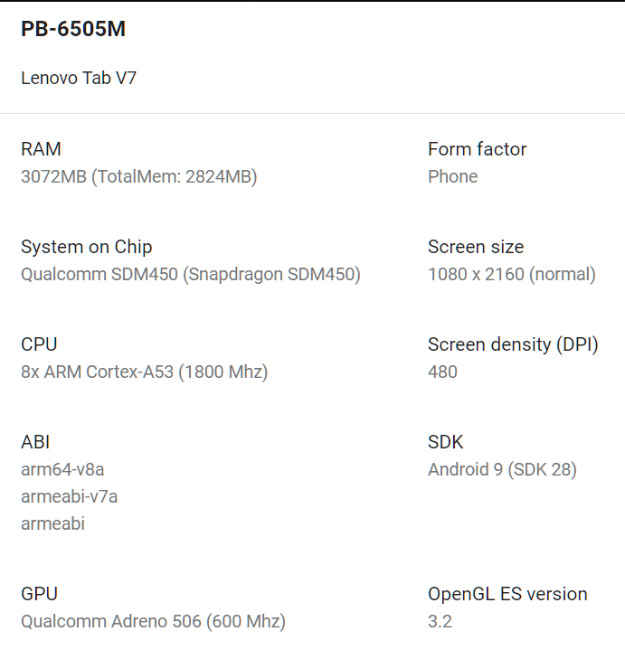Click the Lenovo Tab V7 device name
The image size is (625, 650).
click(x=79, y=78)
